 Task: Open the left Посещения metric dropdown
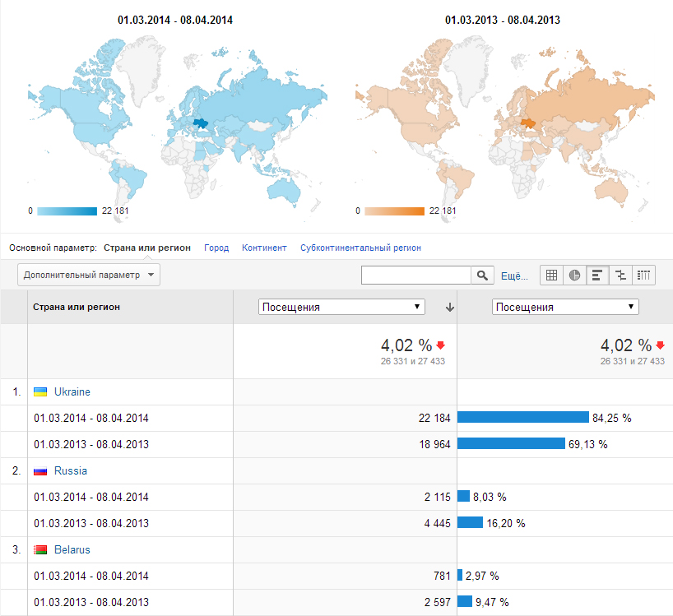pos(341,307)
